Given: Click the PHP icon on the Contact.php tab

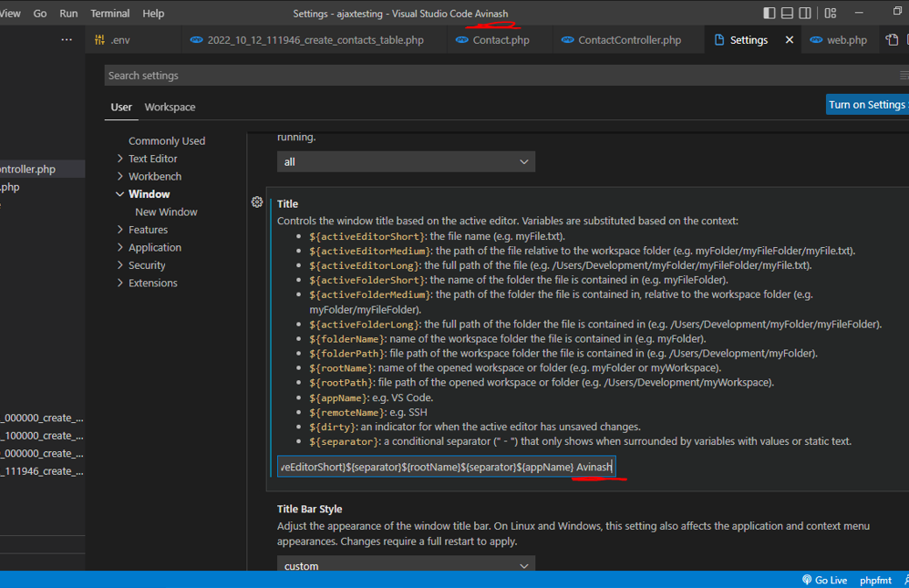Looking at the screenshot, I should (x=462, y=40).
